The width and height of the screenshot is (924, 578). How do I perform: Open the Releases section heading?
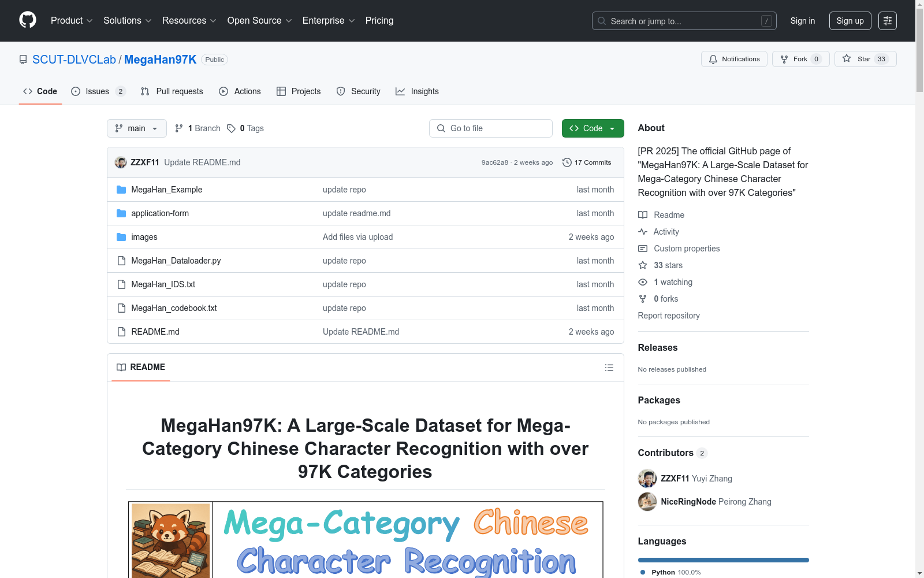pos(658,347)
